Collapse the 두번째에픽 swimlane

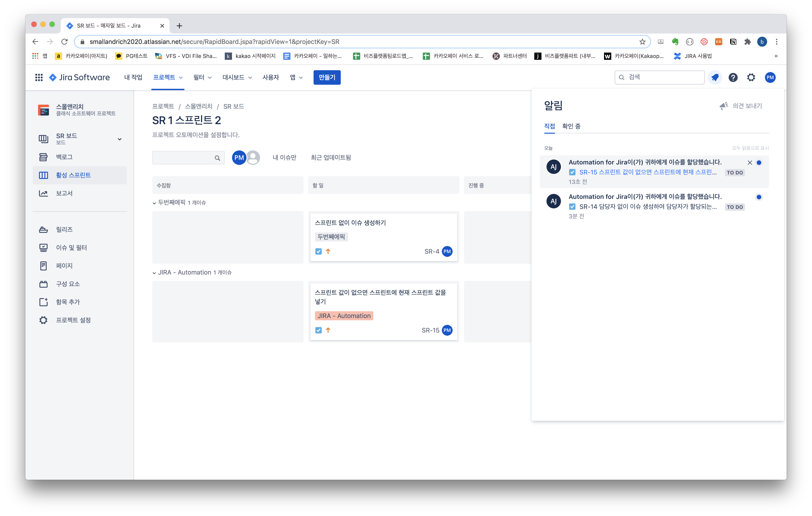[x=155, y=203]
